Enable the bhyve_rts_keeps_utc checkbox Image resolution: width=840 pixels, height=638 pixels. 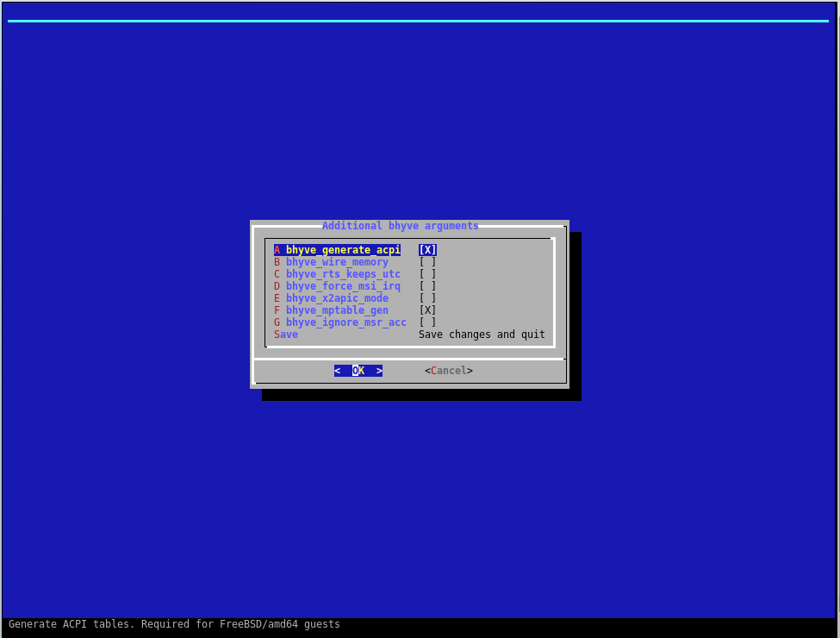(x=427, y=274)
